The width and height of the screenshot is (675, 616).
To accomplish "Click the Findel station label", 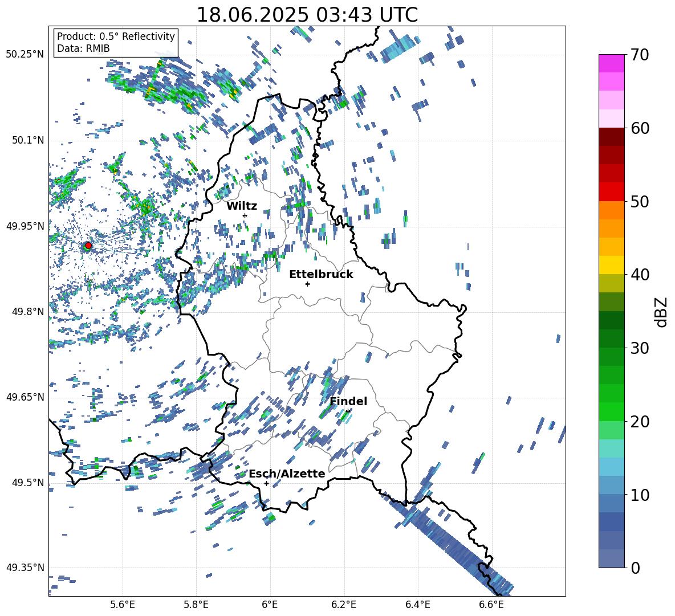I will [x=348, y=401].
